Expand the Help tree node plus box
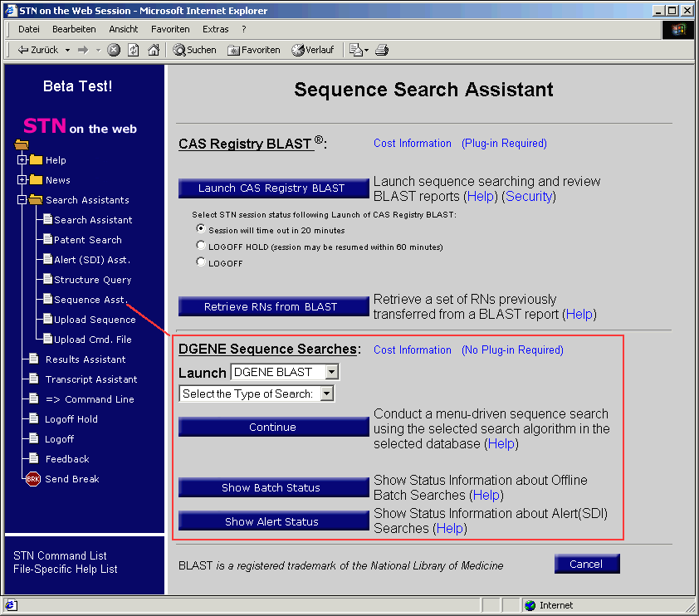The width and height of the screenshot is (699, 616). (22, 159)
